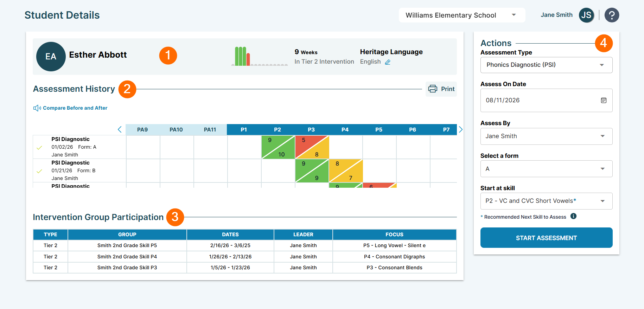The image size is (644, 309).
Task: Click the EA student avatar
Action: tap(51, 57)
